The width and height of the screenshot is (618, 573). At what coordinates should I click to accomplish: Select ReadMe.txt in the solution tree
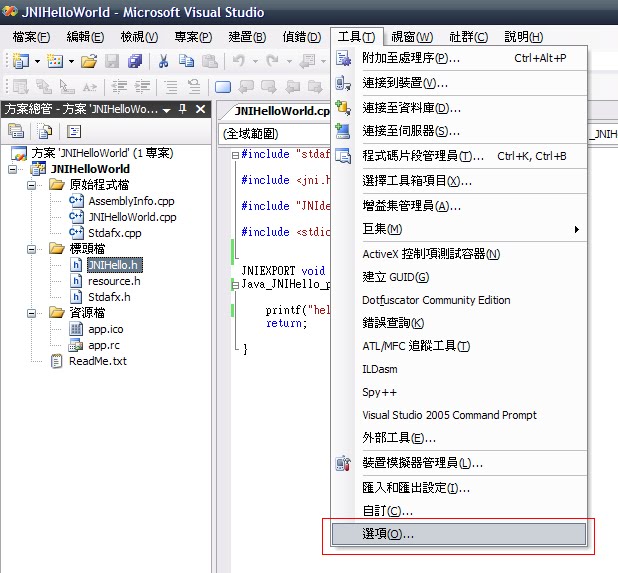tap(98, 361)
